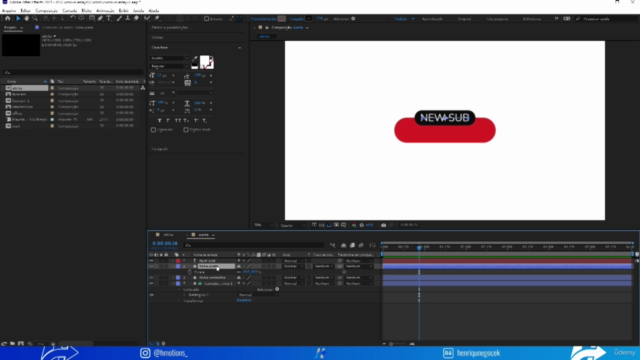Open parent dropdown of NEW SUB layer

(x=359, y=261)
